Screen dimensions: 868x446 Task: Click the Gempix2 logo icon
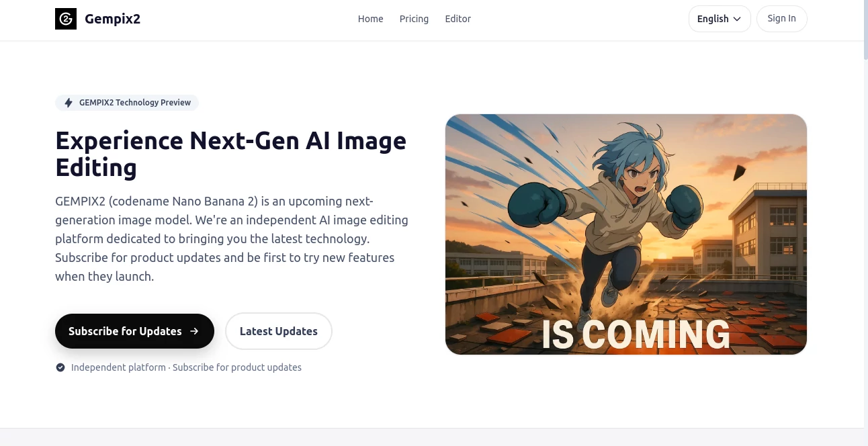[x=65, y=18]
